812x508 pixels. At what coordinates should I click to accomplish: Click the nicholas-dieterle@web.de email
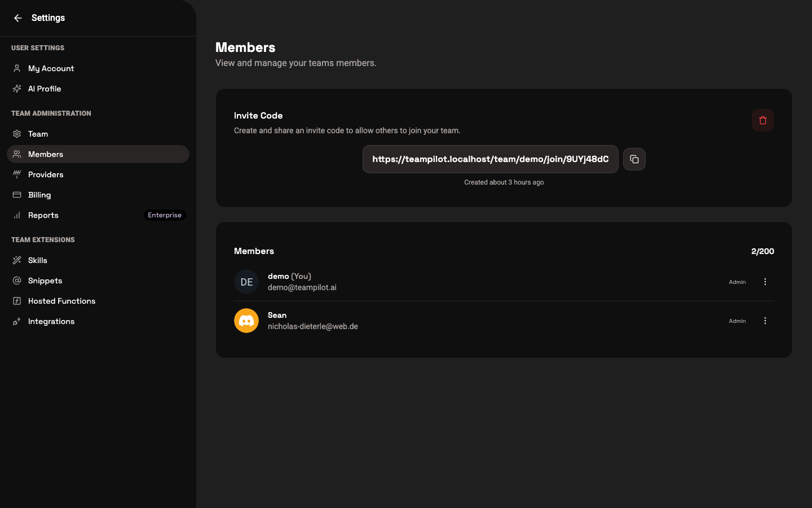pyautogui.click(x=313, y=326)
